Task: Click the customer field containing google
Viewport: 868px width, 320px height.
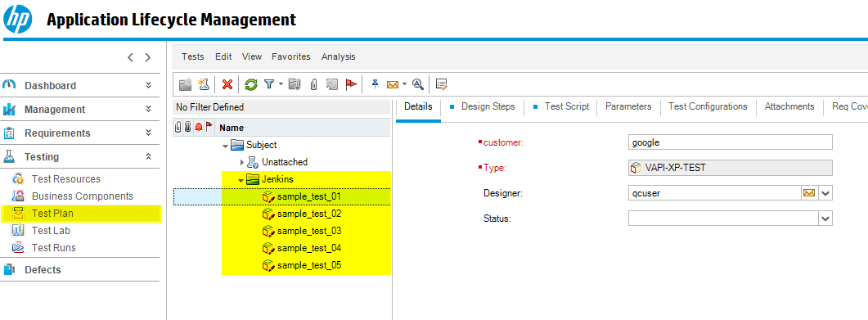Action: (x=731, y=142)
